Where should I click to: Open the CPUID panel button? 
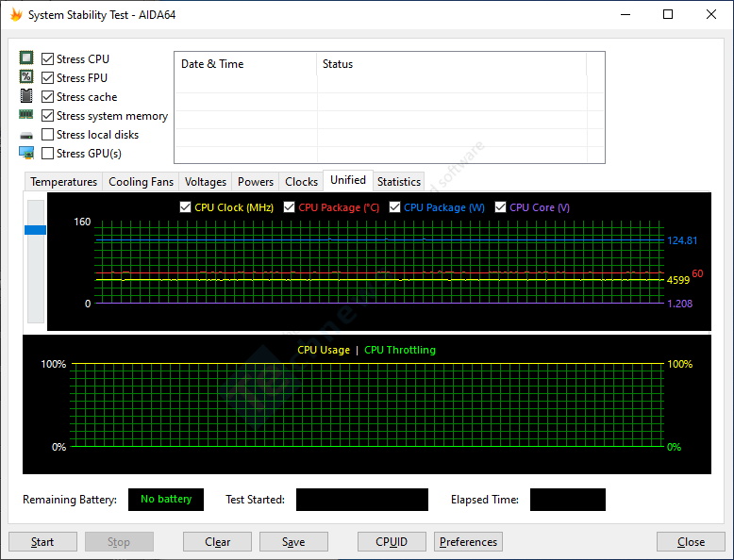[392, 542]
